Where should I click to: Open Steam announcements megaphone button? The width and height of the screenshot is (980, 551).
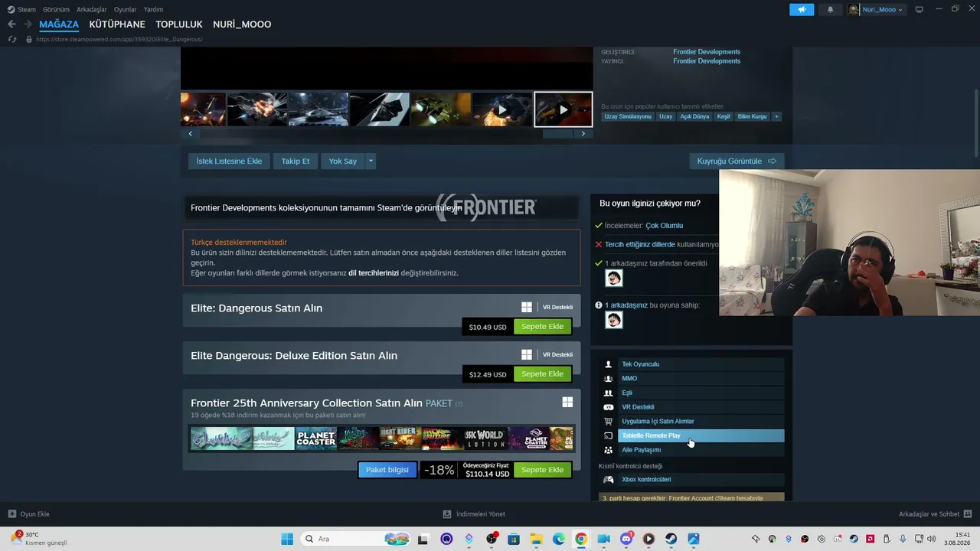pyautogui.click(x=802, y=9)
